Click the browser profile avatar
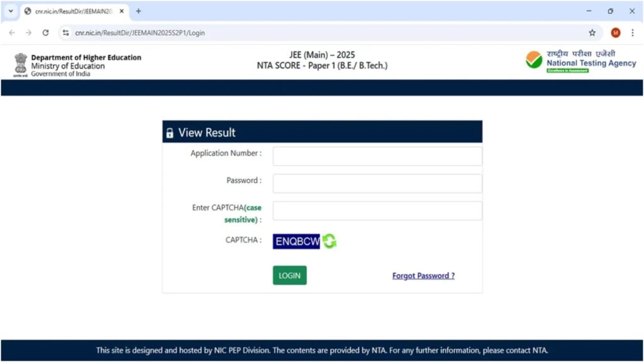644x362 pixels. tap(614, 32)
